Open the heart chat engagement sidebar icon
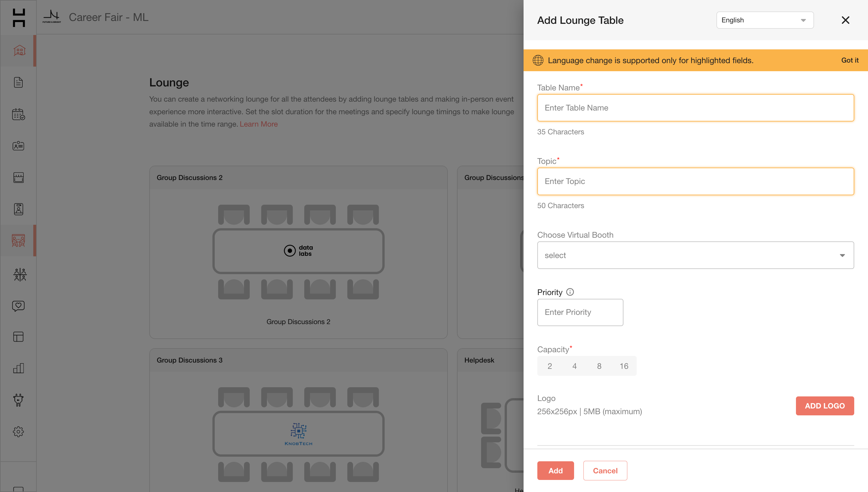This screenshot has height=492, width=868. tap(19, 306)
